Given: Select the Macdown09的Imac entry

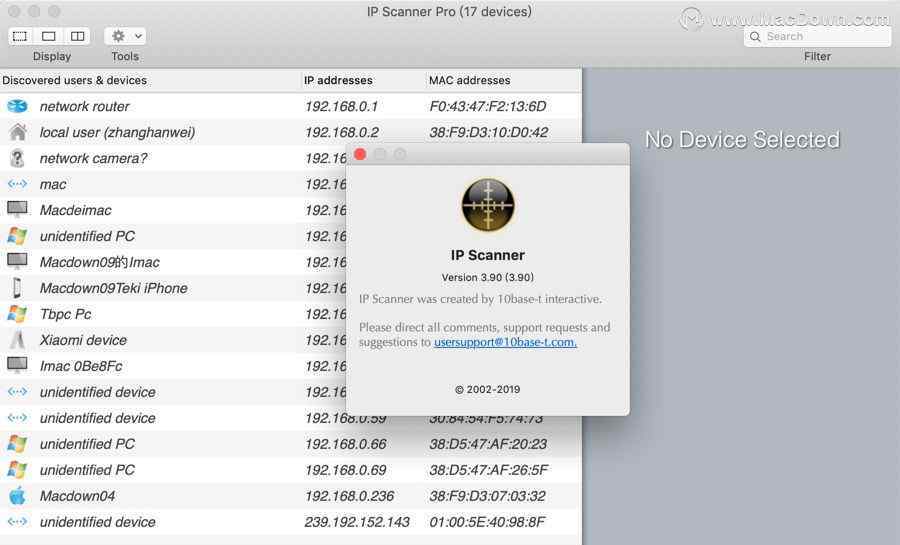Looking at the screenshot, I should (x=100, y=262).
